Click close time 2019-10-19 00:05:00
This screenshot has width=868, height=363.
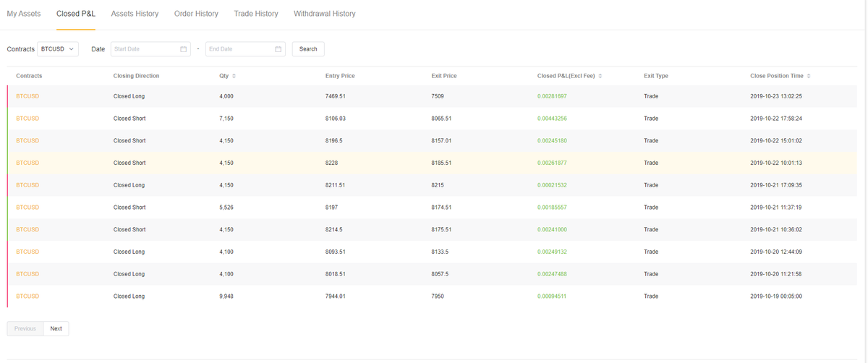coord(776,296)
